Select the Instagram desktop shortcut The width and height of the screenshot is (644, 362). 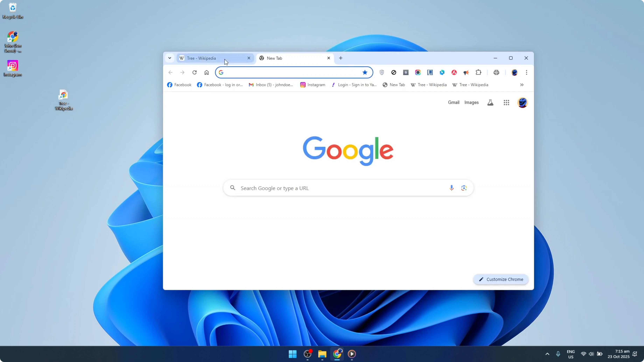pos(13,68)
